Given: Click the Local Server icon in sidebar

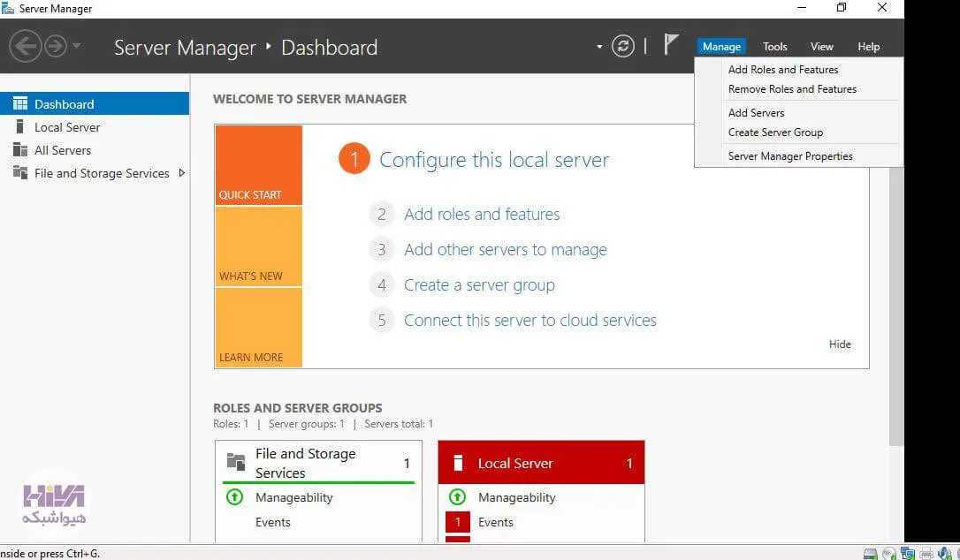Looking at the screenshot, I should pos(20,126).
